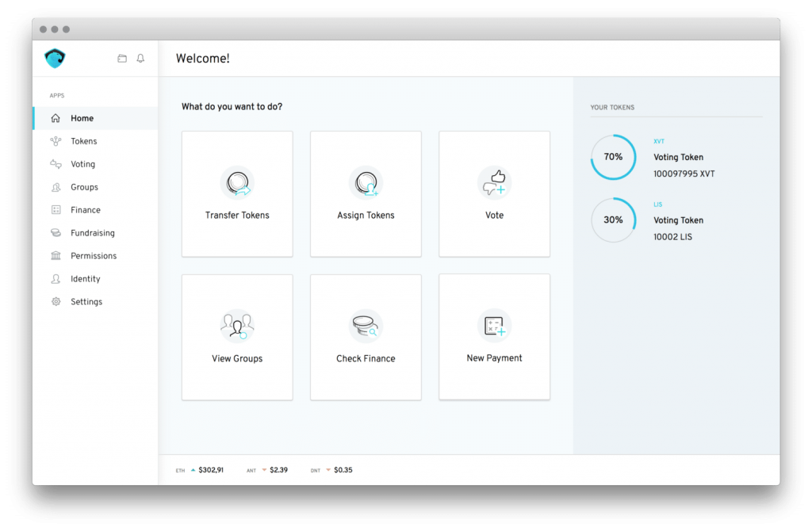The width and height of the screenshot is (812, 531).
Task: Click the red close window dot
Action: coord(43,29)
